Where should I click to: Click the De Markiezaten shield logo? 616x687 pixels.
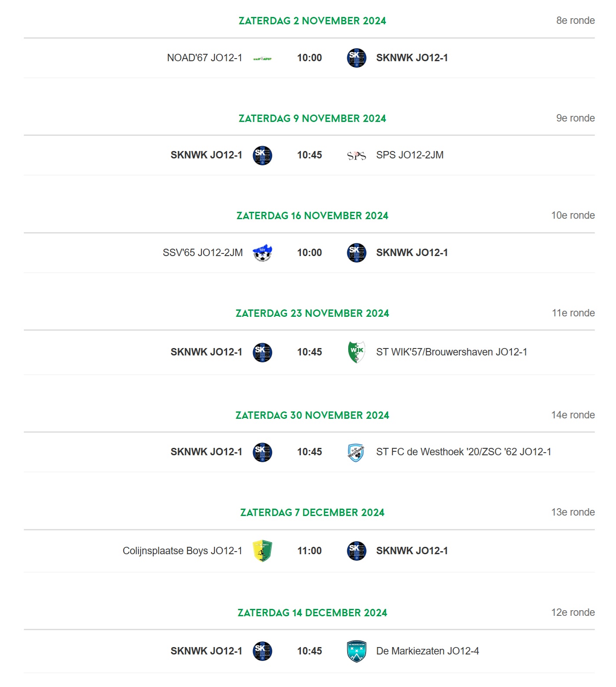(x=356, y=651)
